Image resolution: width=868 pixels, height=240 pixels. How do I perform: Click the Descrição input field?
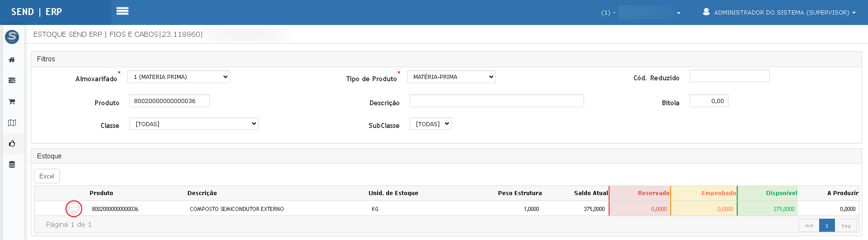coord(496,101)
